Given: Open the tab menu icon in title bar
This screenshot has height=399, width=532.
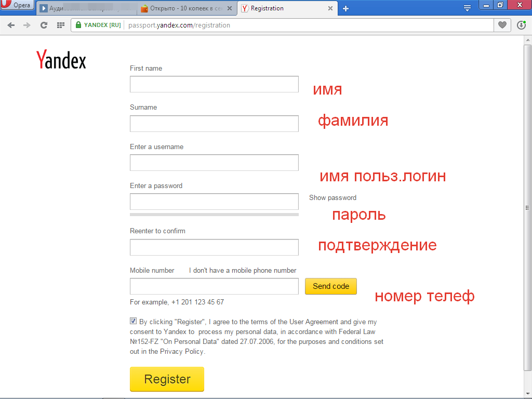Looking at the screenshot, I should pos(467,8).
